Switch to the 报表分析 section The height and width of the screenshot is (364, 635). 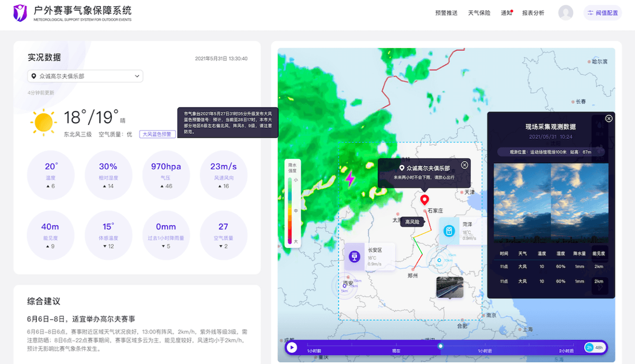point(534,12)
